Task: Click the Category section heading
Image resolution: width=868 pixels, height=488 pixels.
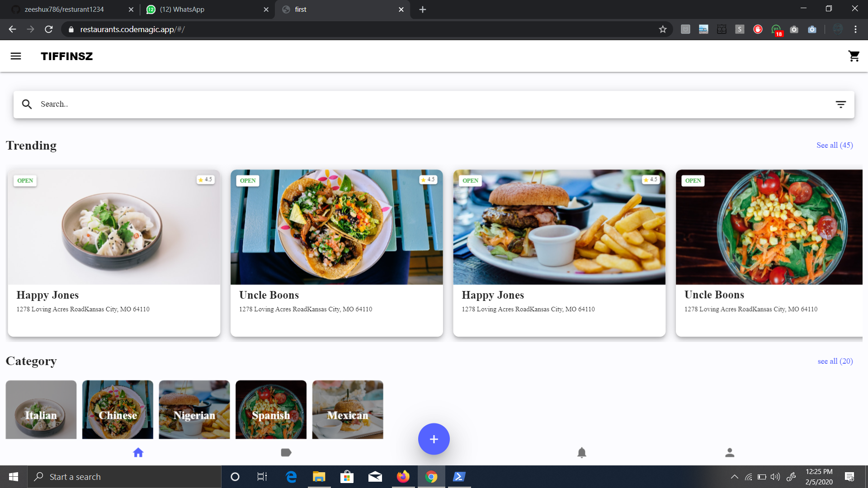Action: [31, 361]
